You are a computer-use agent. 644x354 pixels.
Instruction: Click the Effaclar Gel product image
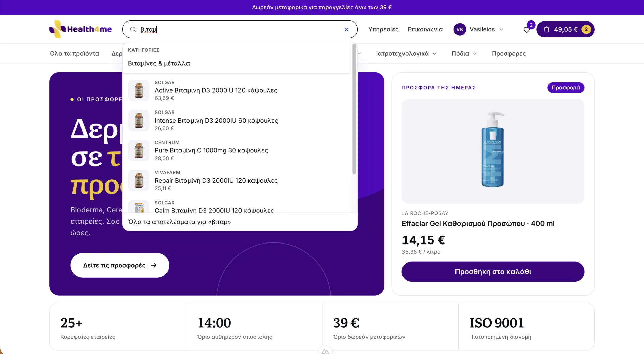pos(493,151)
